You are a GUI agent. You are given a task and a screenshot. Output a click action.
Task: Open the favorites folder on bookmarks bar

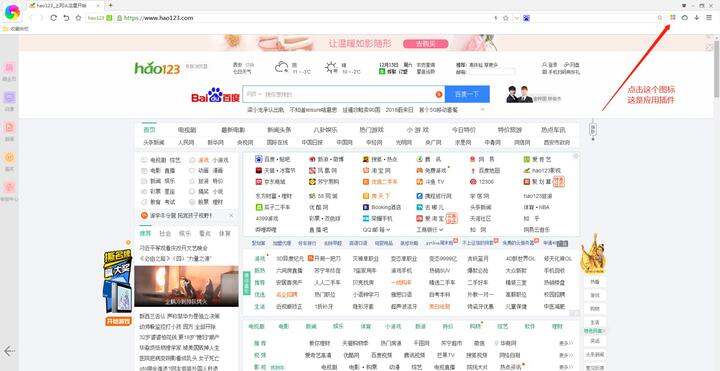pos(15,29)
